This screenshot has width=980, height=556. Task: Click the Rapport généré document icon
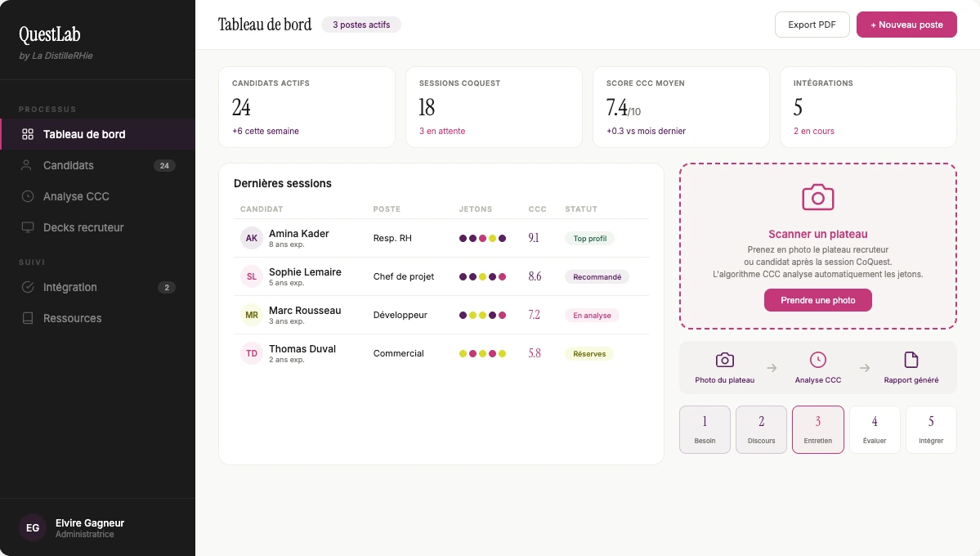click(x=911, y=358)
